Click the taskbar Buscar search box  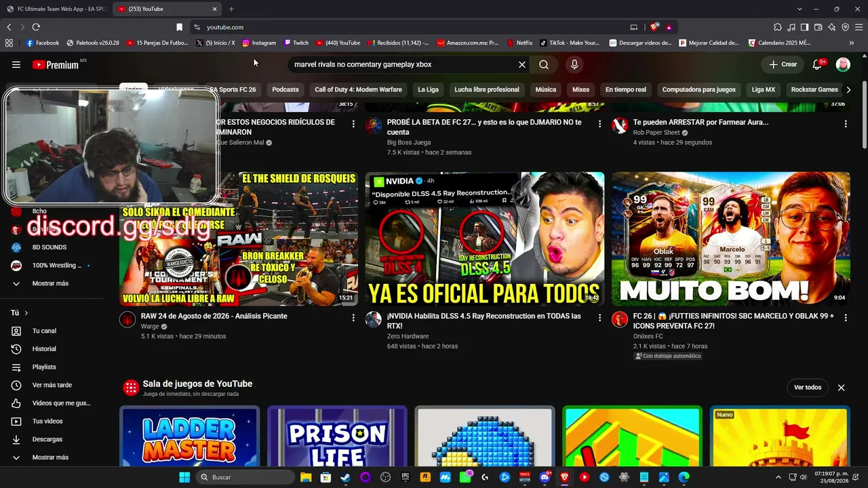pyautogui.click(x=245, y=477)
